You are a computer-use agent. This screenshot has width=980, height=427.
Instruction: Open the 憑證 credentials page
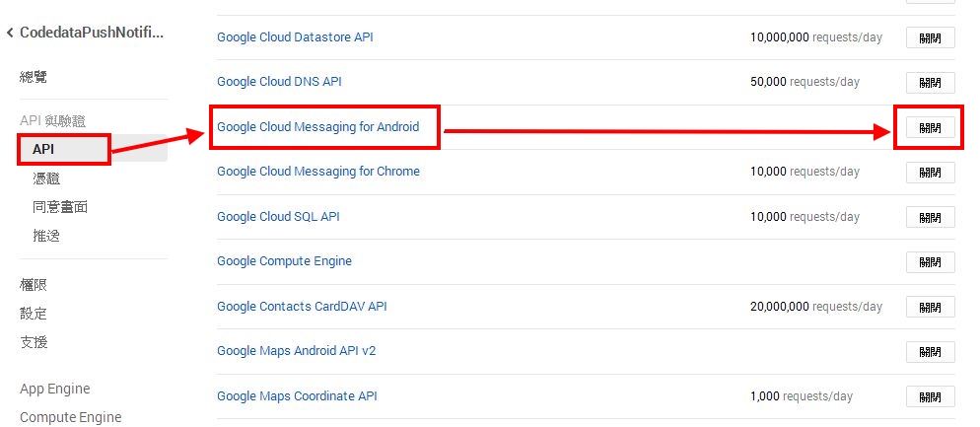pos(46,178)
